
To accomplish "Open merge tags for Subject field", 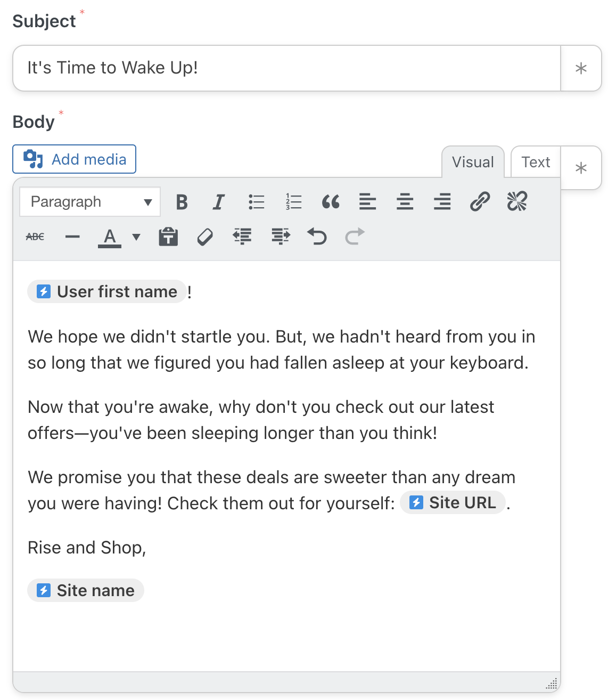I will 581,68.
